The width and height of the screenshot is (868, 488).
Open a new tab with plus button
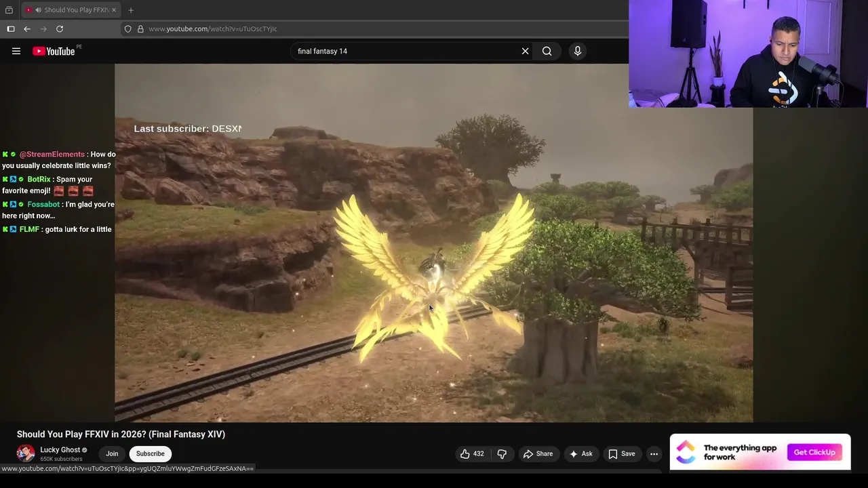131,10
